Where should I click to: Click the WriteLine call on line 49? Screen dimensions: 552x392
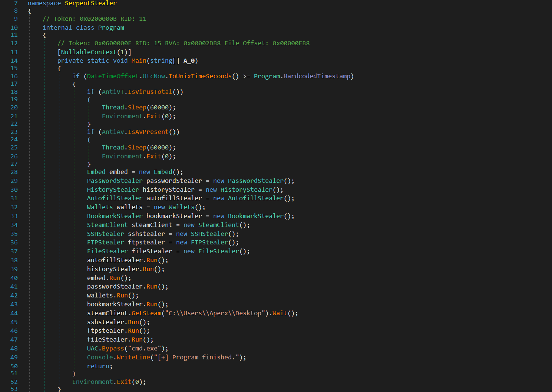(133, 358)
